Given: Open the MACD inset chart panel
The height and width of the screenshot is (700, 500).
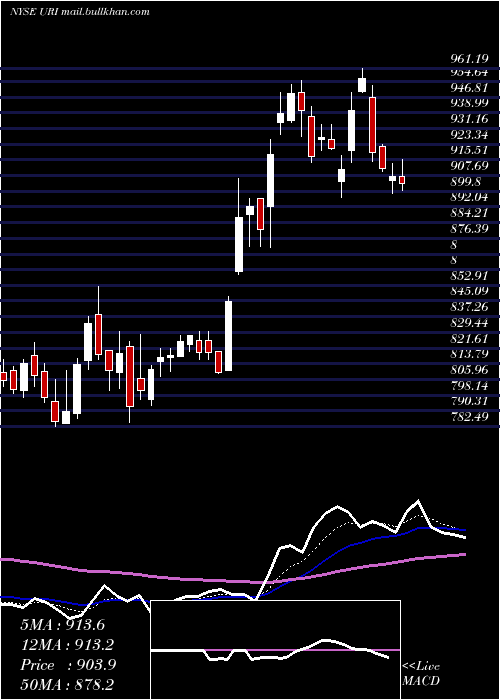Looking at the screenshot, I should tap(275, 650).
